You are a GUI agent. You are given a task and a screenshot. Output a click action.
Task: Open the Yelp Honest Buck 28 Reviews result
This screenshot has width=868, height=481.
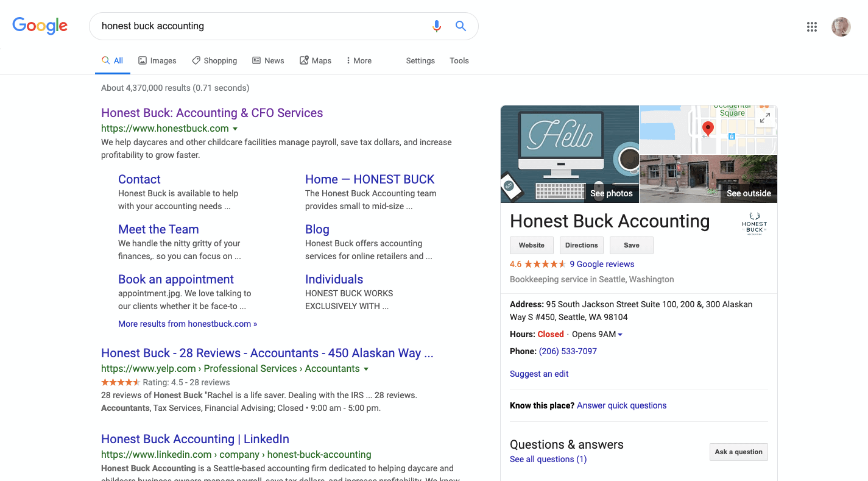click(267, 353)
